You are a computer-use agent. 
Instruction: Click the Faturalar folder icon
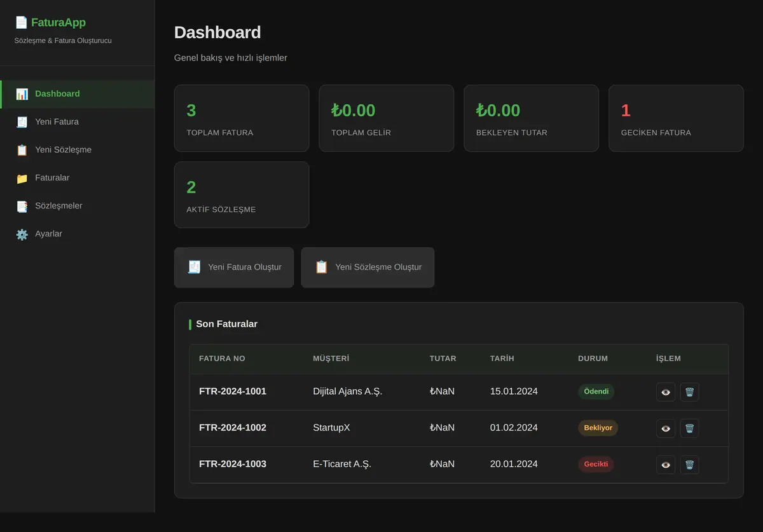click(x=22, y=178)
